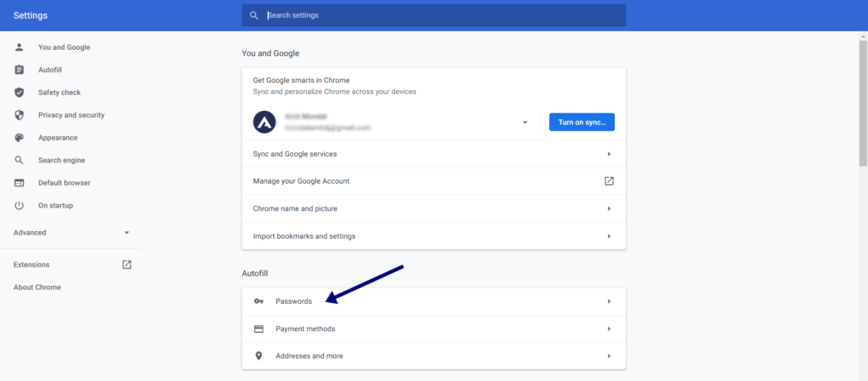The image size is (868, 381).
Task: Open the Passwords settings row
Action: 434,301
